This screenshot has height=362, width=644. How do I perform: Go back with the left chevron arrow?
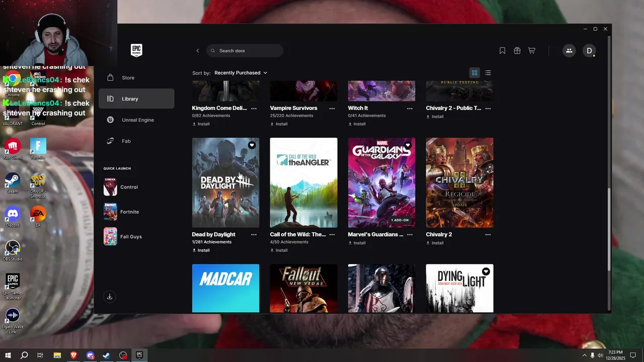click(x=198, y=51)
